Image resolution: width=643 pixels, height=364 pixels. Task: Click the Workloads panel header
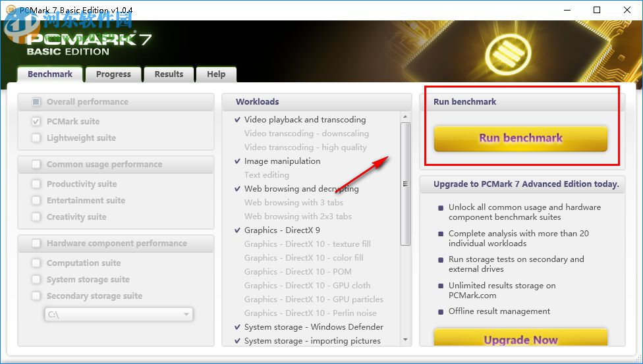click(317, 101)
